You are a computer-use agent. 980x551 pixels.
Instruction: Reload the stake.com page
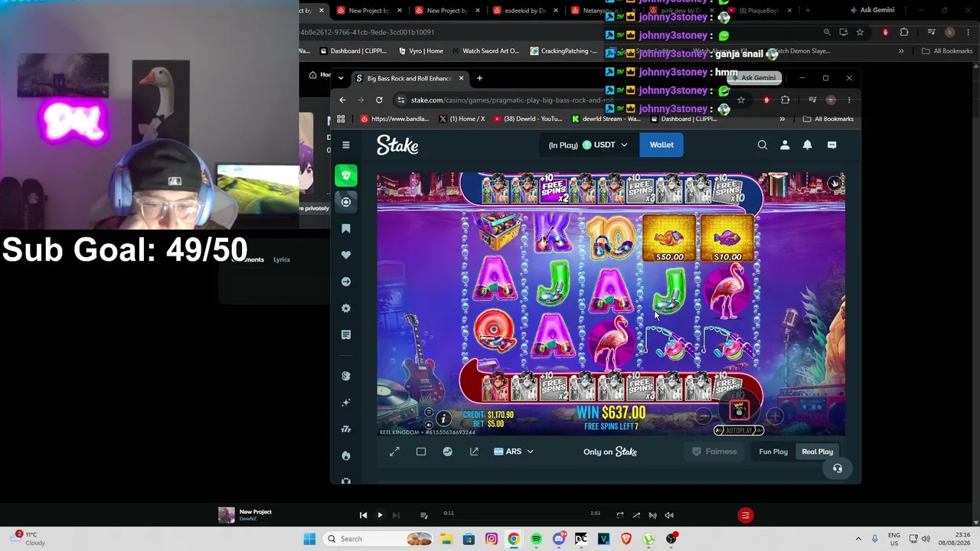[x=379, y=99]
